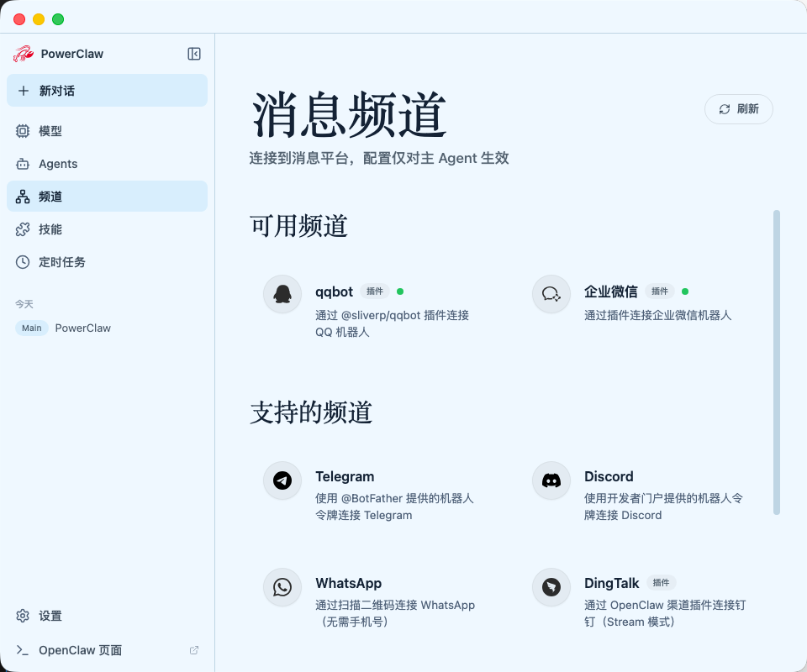Viewport: 807px width, 672px height.
Task: Click the Agents sidebar icon
Action: (x=24, y=164)
